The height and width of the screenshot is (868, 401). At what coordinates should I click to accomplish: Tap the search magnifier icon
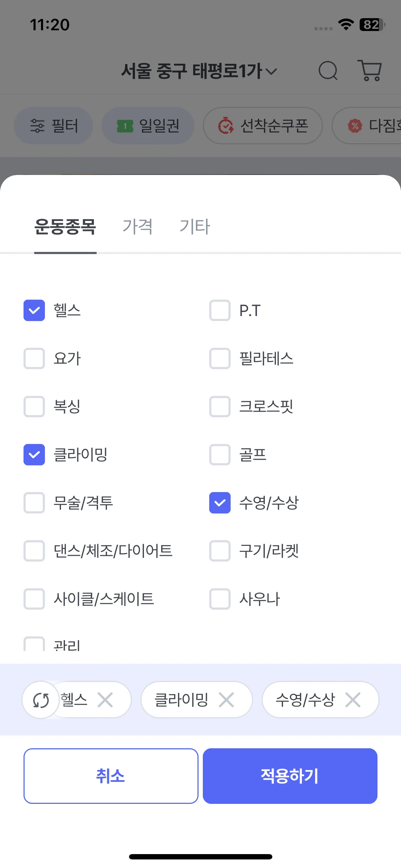pyautogui.click(x=328, y=70)
